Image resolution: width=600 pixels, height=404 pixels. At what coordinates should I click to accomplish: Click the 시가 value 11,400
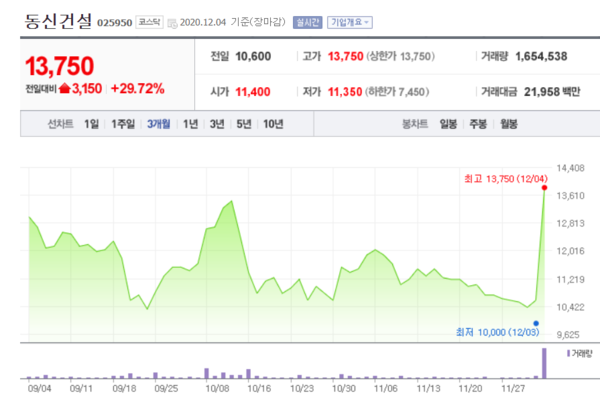click(253, 92)
